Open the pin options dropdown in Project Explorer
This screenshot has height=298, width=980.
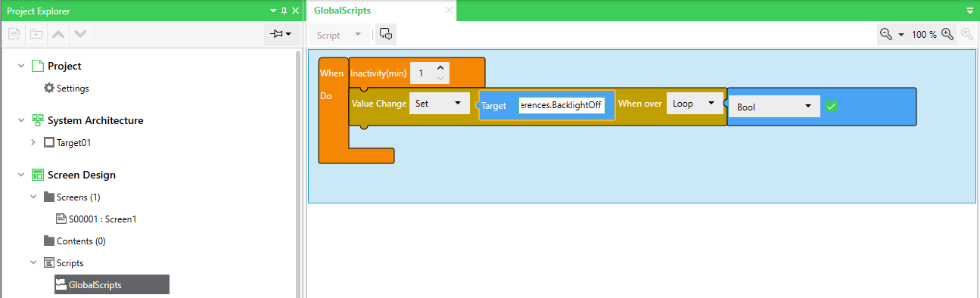pyautogui.click(x=280, y=34)
